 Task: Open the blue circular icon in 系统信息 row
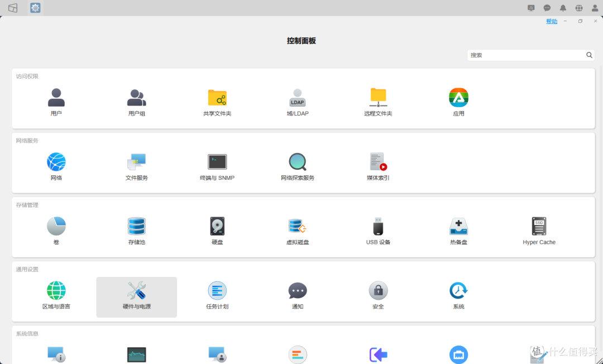pyautogui.click(x=458, y=355)
